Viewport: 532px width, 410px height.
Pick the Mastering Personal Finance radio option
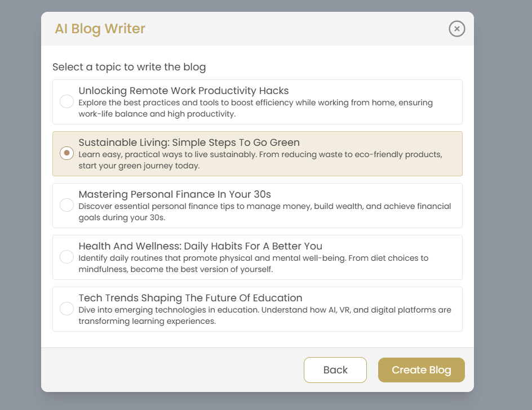point(66,205)
